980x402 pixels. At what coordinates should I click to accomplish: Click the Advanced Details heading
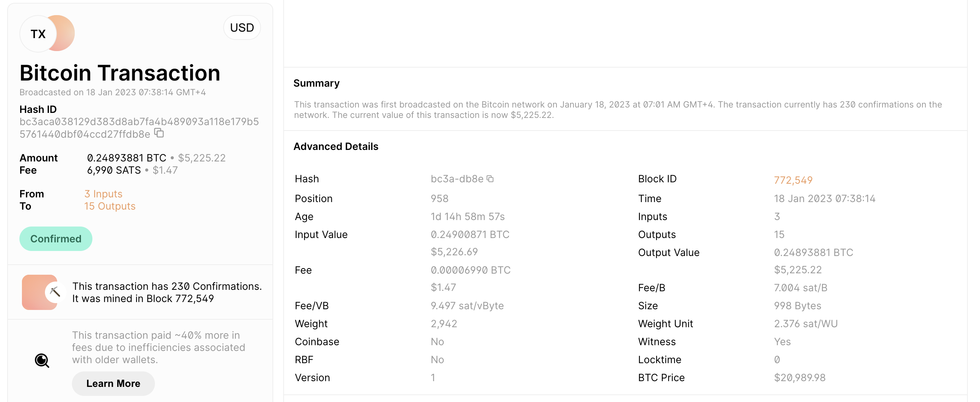click(x=335, y=147)
